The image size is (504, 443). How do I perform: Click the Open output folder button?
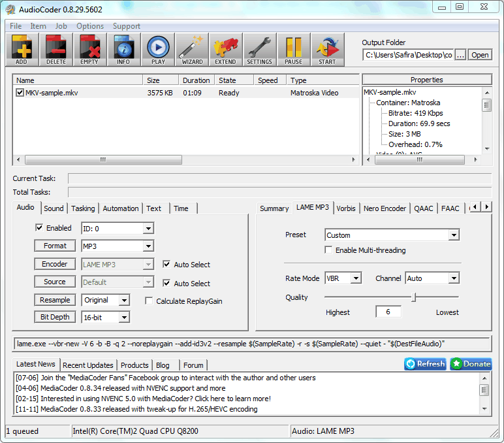(x=480, y=55)
